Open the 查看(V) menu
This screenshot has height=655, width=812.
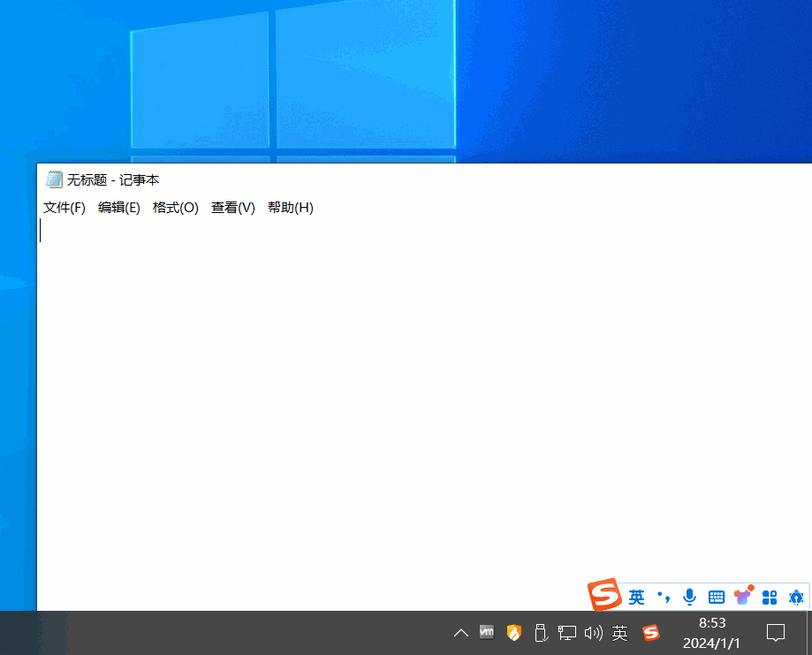point(233,208)
